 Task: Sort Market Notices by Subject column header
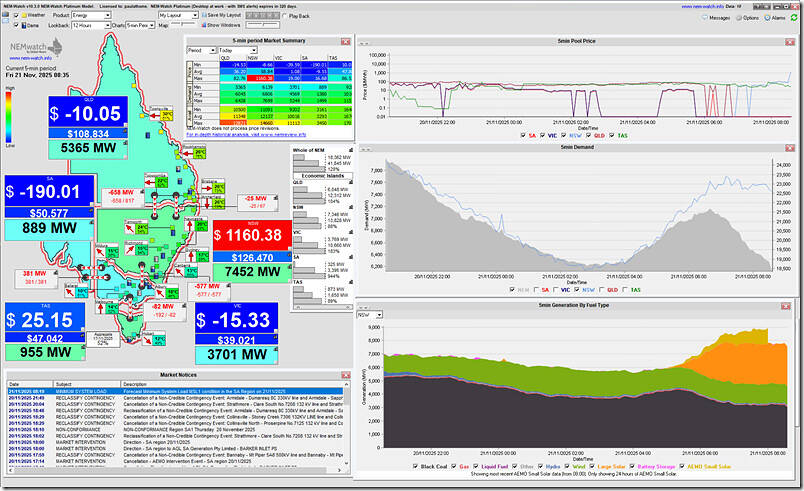point(87,384)
